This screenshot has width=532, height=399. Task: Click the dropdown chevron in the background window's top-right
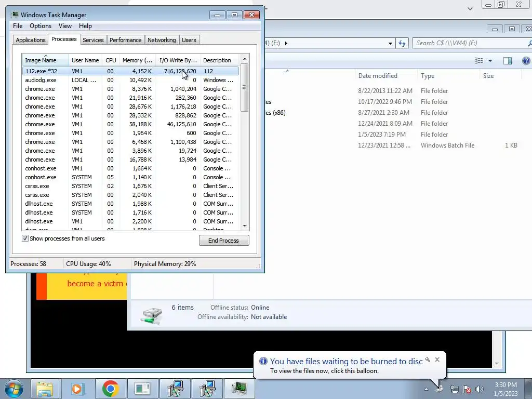(x=470, y=8)
